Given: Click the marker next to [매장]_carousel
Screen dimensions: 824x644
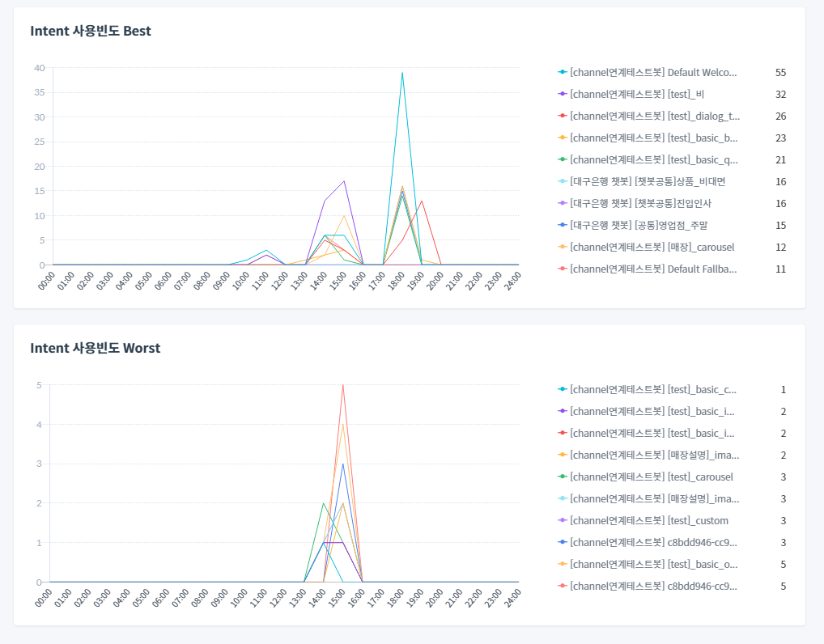Looking at the screenshot, I should 563,248.
